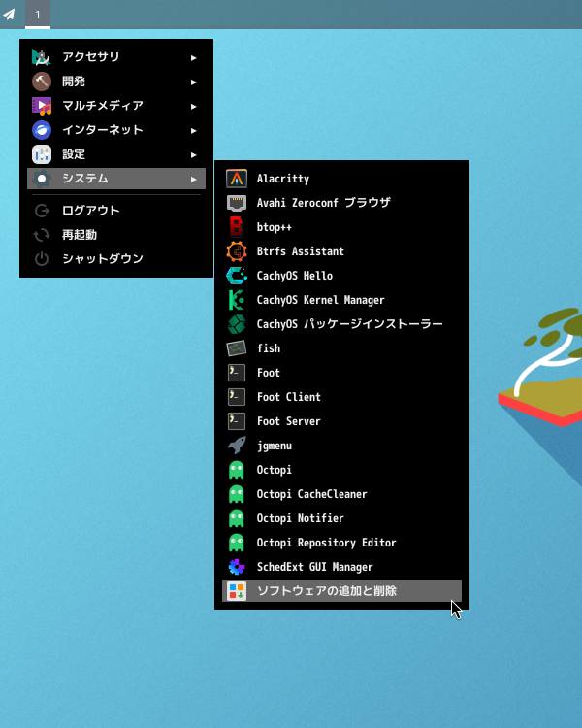
Task: Click the CachyOS Hello logo icon
Action: (237, 276)
